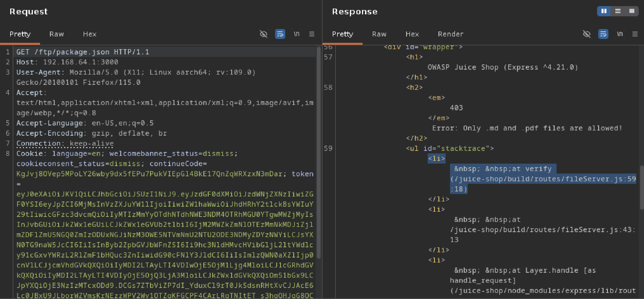Click the GET /ftp/package.json request line
This screenshot has width=644, height=299.
[83, 52]
